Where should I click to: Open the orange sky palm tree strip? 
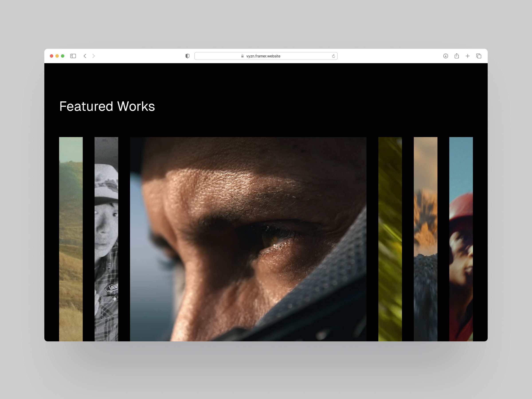[425, 239]
